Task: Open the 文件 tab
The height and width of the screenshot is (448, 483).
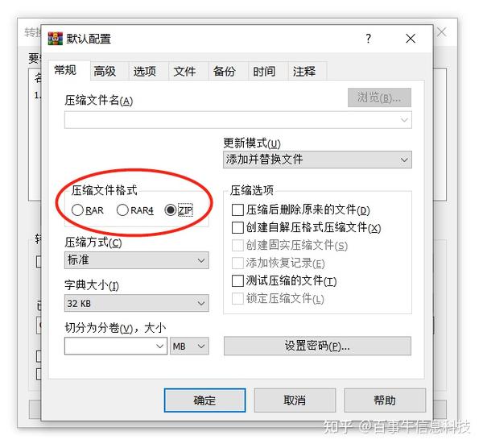Action: pyautogui.click(x=184, y=71)
